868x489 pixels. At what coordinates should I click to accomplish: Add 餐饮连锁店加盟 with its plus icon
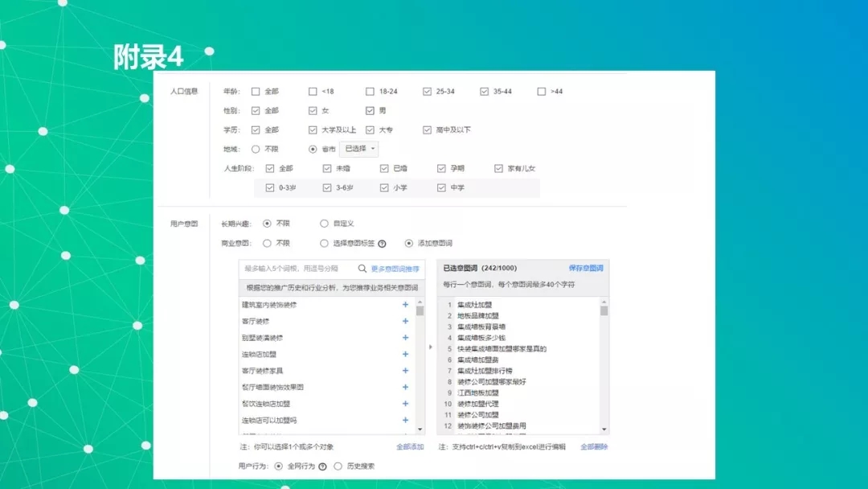[x=405, y=404]
